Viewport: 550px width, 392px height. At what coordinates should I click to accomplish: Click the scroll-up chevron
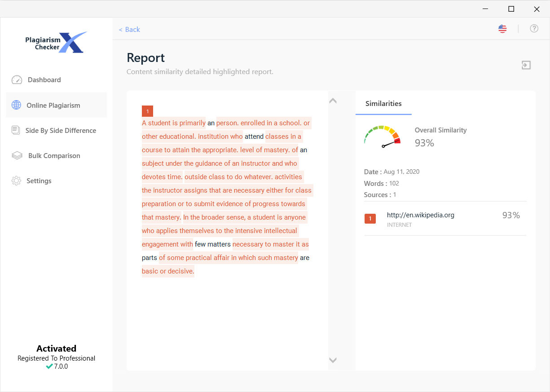[x=333, y=101]
